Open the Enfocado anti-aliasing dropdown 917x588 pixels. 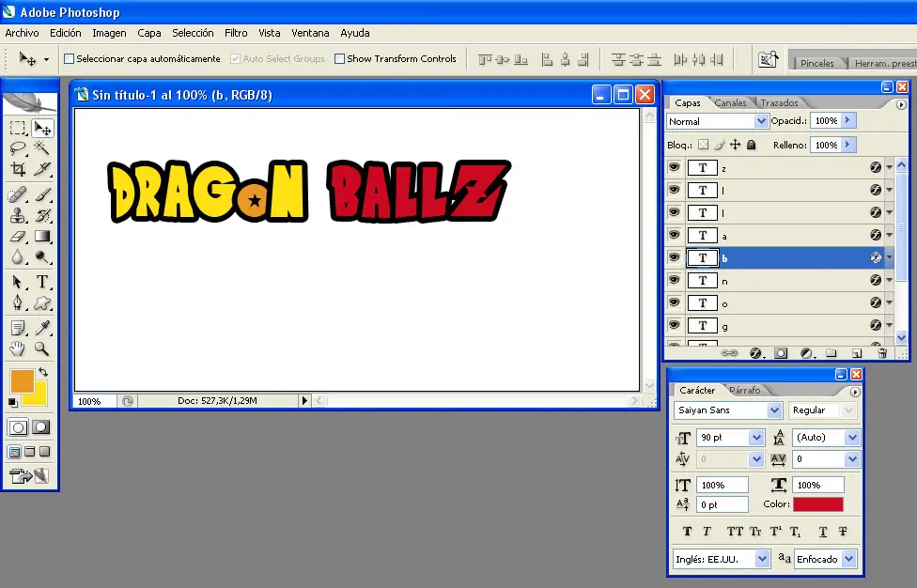pos(849,560)
